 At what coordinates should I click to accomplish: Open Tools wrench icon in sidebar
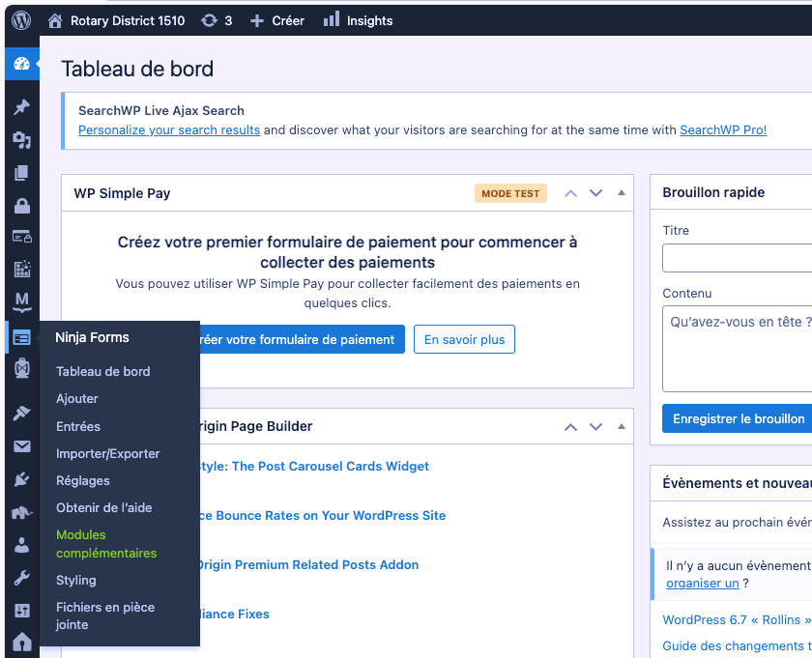click(21, 578)
